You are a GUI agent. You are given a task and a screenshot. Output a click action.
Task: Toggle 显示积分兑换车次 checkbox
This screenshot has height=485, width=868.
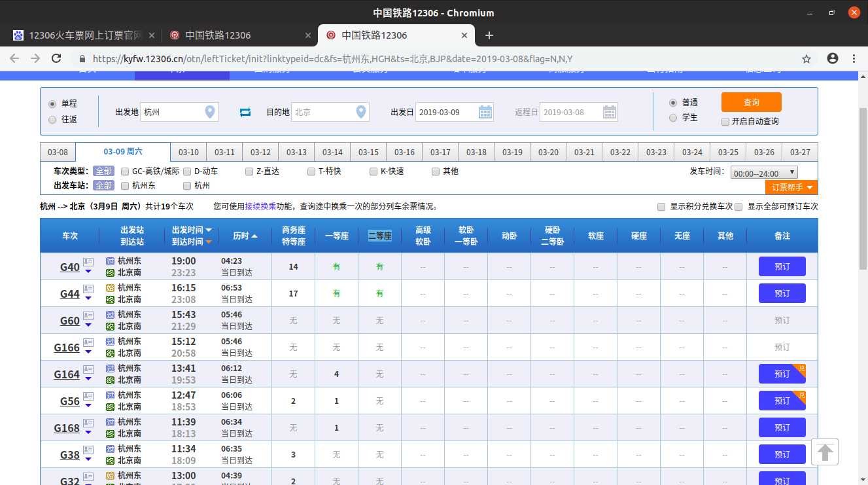coord(661,206)
